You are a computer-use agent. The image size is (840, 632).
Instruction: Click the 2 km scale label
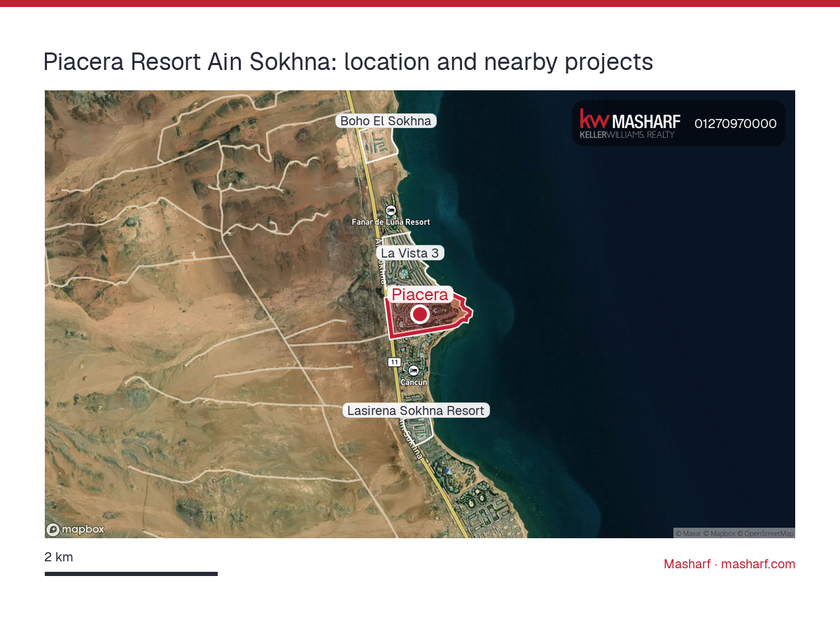(59, 557)
